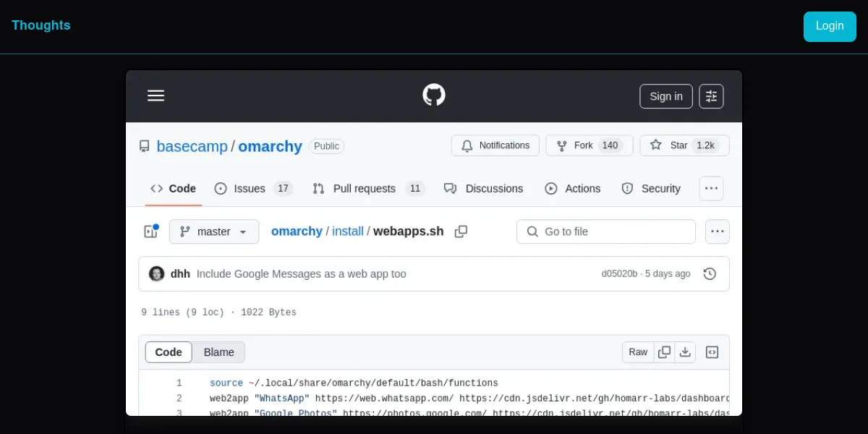Open the hamburger navigation menu
This screenshot has width=868, height=434.
(156, 96)
